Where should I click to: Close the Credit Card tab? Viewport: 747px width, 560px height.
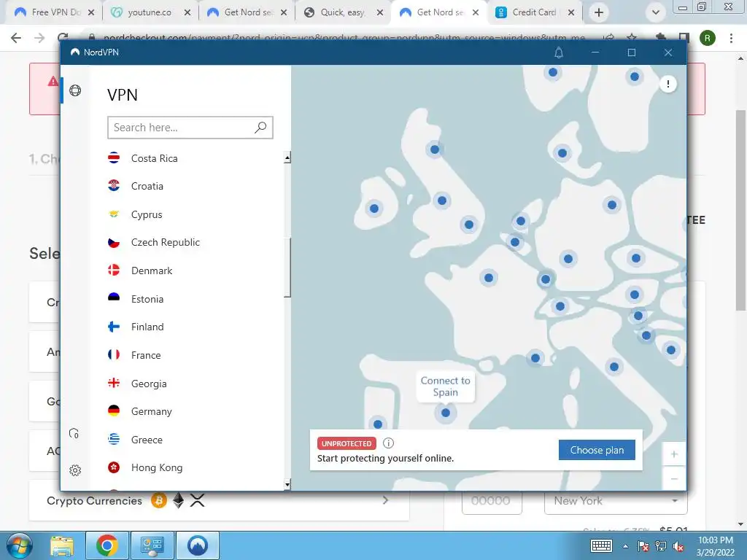571,13
